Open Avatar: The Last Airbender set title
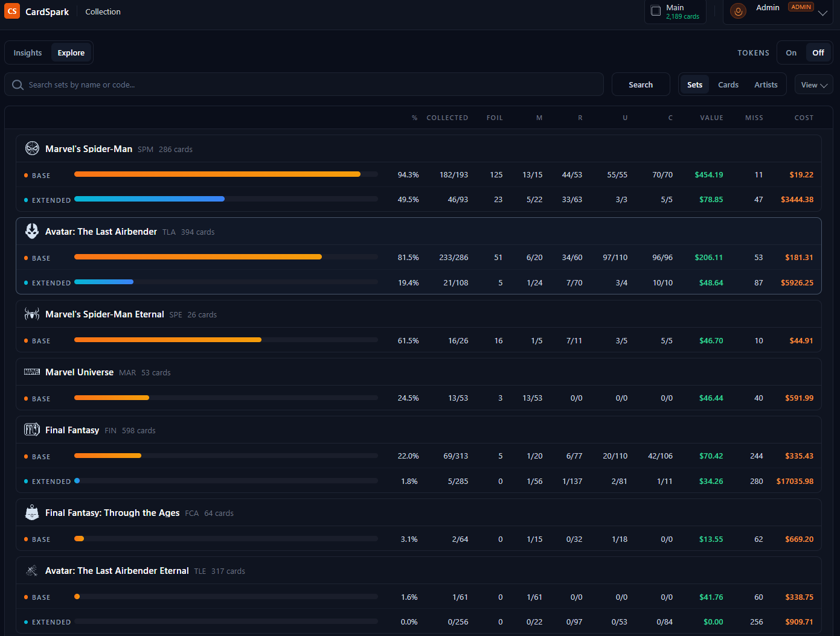Screen dimensions: 840x636 click(101, 232)
